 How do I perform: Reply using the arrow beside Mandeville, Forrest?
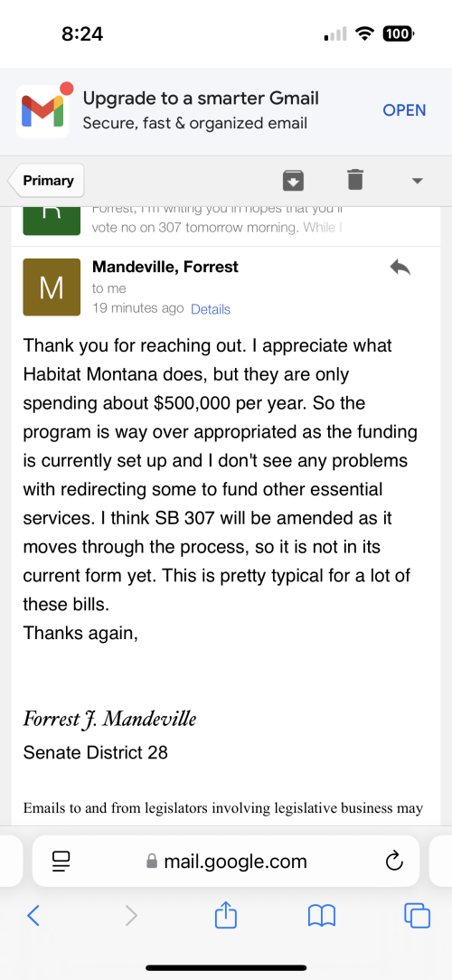click(400, 268)
